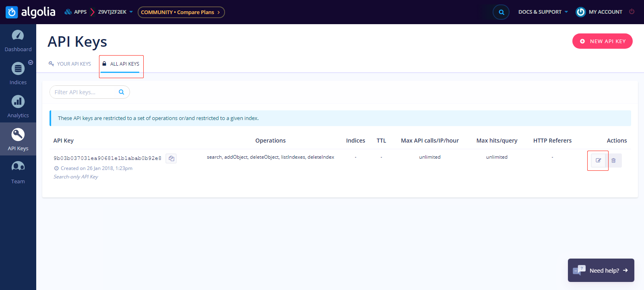Click the operations list cell text
644x290 pixels.
(270, 157)
